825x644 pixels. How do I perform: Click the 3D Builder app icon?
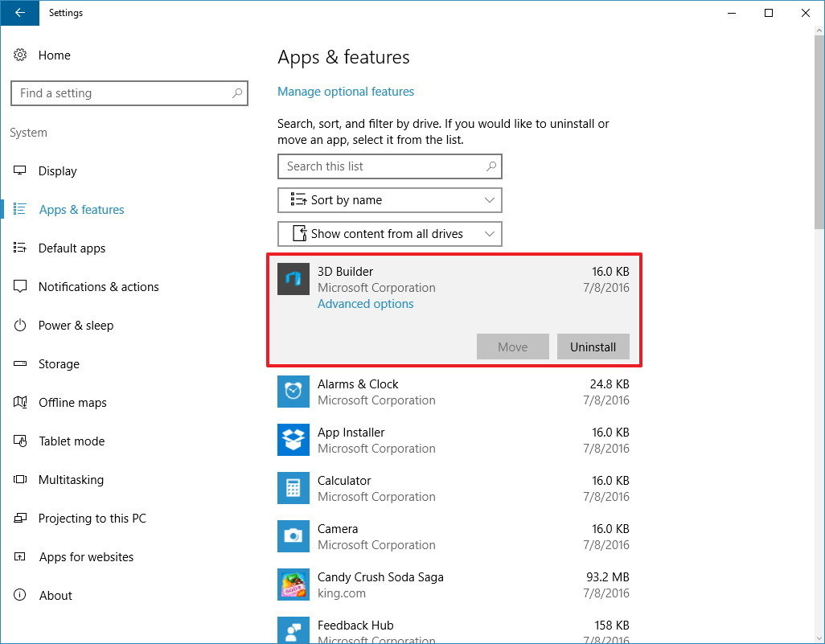(293, 279)
